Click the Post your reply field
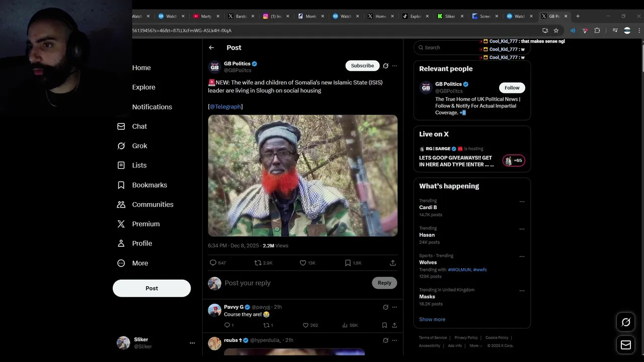The image size is (644, 362). click(296, 283)
